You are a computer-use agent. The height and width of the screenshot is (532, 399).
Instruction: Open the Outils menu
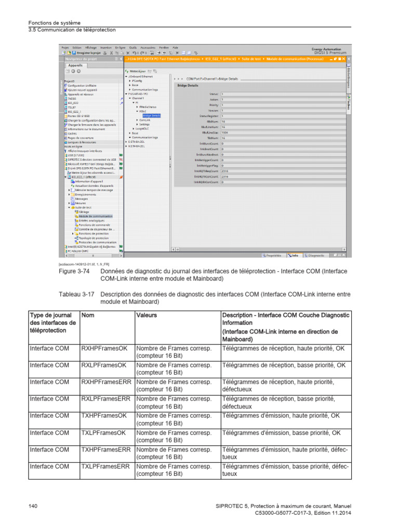[133, 47]
